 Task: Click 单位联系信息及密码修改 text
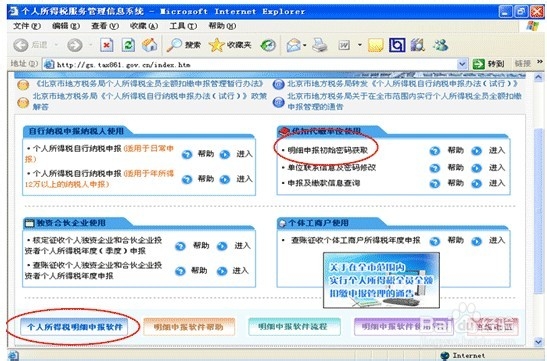pos(331,168)
